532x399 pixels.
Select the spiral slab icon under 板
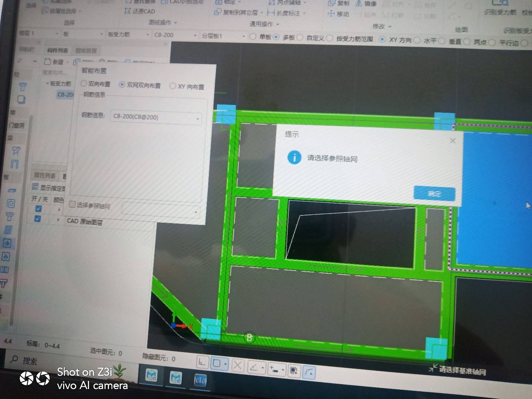tap(10, 203)
